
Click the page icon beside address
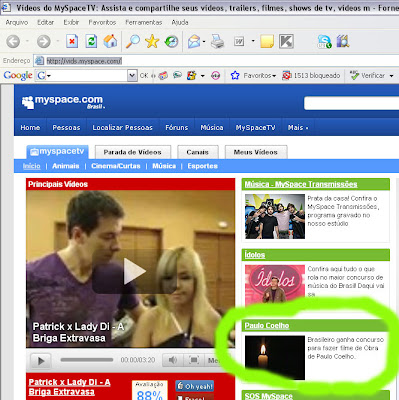click(x=39, y=61)
